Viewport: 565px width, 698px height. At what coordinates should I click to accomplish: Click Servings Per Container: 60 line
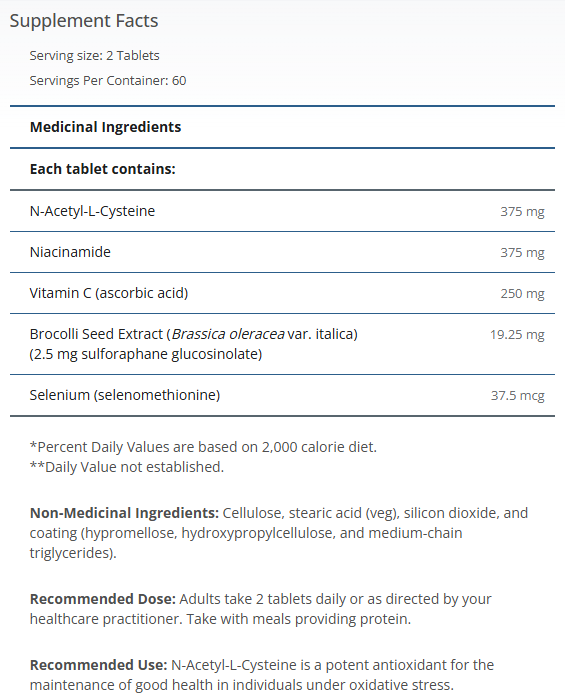click(x=108, y=81)
